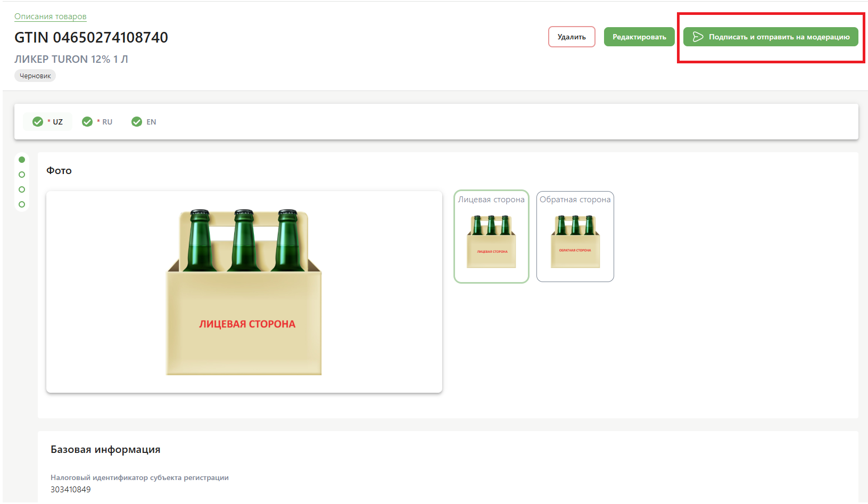Click the Базовая информация section heading

(105, 450)
